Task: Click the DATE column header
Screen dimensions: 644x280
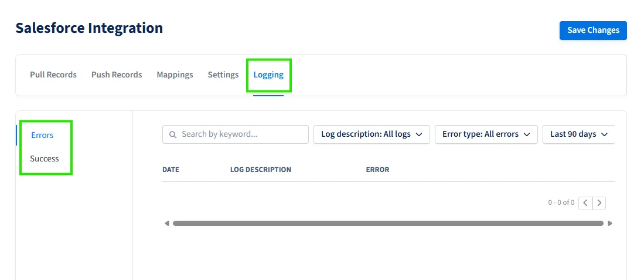Action: [171, 170]
